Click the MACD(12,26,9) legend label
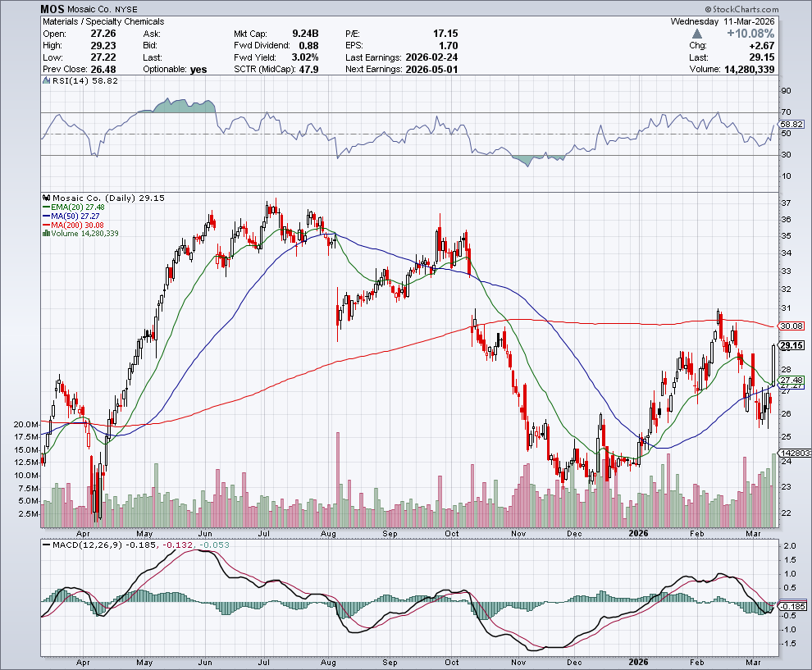 pyautogui.click(x=87, y=545)
